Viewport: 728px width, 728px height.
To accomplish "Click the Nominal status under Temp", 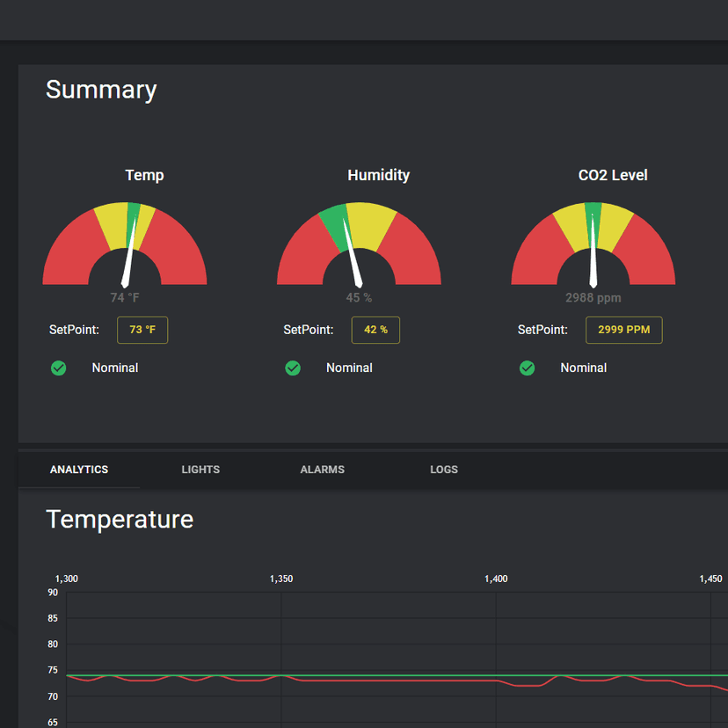I will (x=115, y=368).
